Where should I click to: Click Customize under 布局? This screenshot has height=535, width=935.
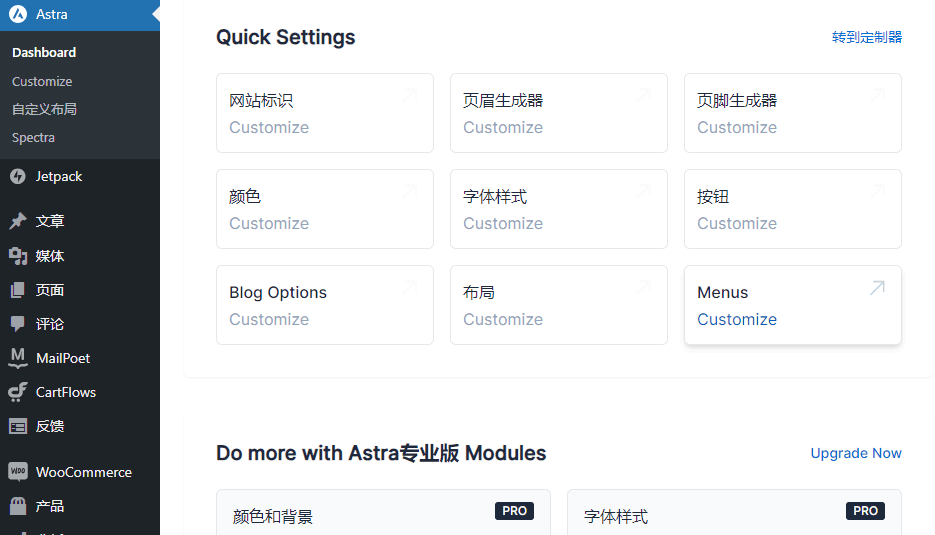[x=503, y=319]
